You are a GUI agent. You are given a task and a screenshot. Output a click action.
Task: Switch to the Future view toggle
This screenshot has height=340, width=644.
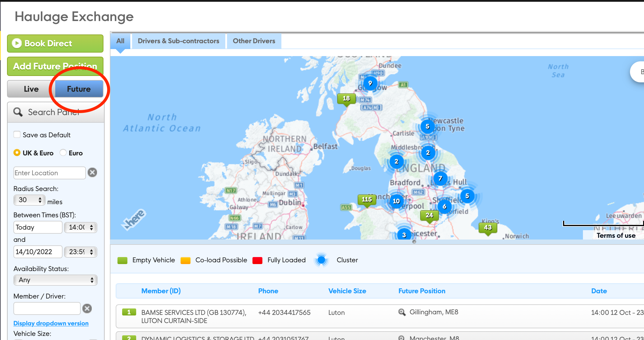point(79,89)
